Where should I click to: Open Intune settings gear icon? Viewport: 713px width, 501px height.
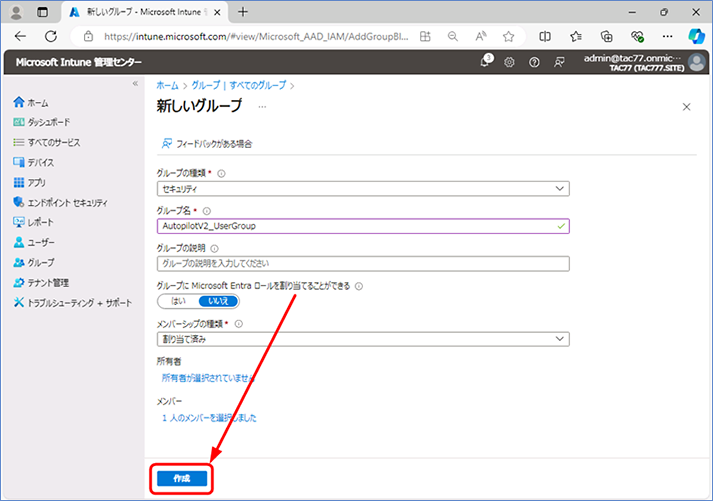pos(509,62)
